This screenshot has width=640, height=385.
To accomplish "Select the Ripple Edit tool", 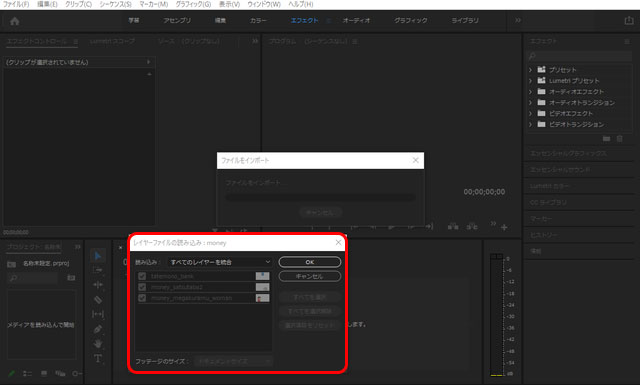I will tap(98, 285).
